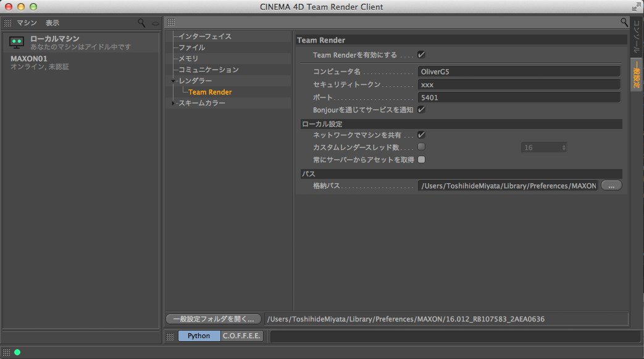The height and width of the screenshot is (359, 644).
Task: Toggle Bonjourを通じてサービスを通知 checkbox
Action: click(x=421, y=110)
